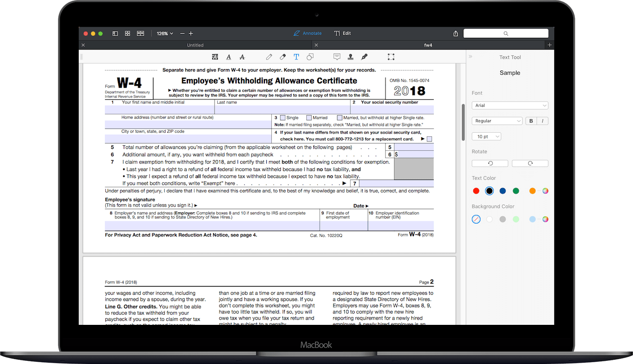Image resolution: width=633 pixels, height=364 pixels.
Task: Toggle the sidebar panel view
Action: (115, 33)
